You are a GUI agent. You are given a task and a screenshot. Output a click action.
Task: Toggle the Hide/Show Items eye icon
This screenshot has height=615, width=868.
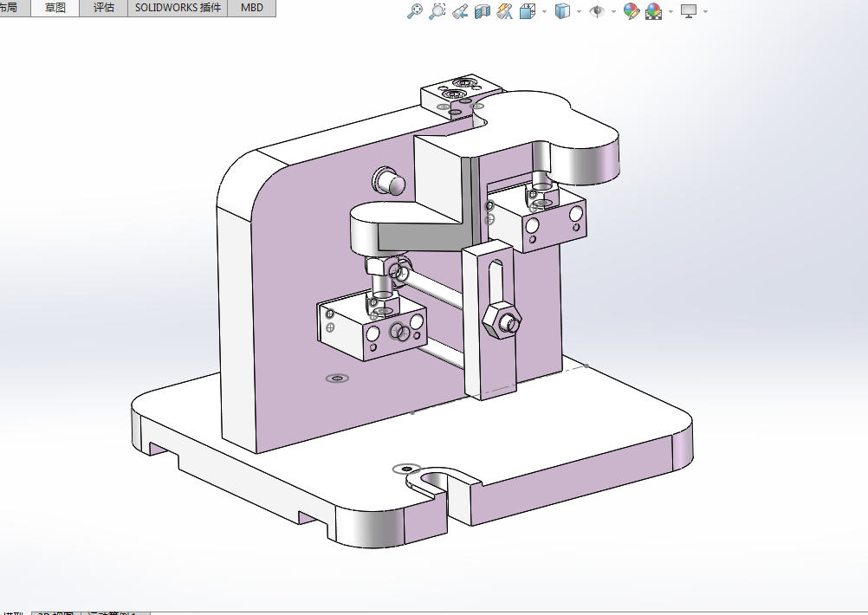click(597, 11)
